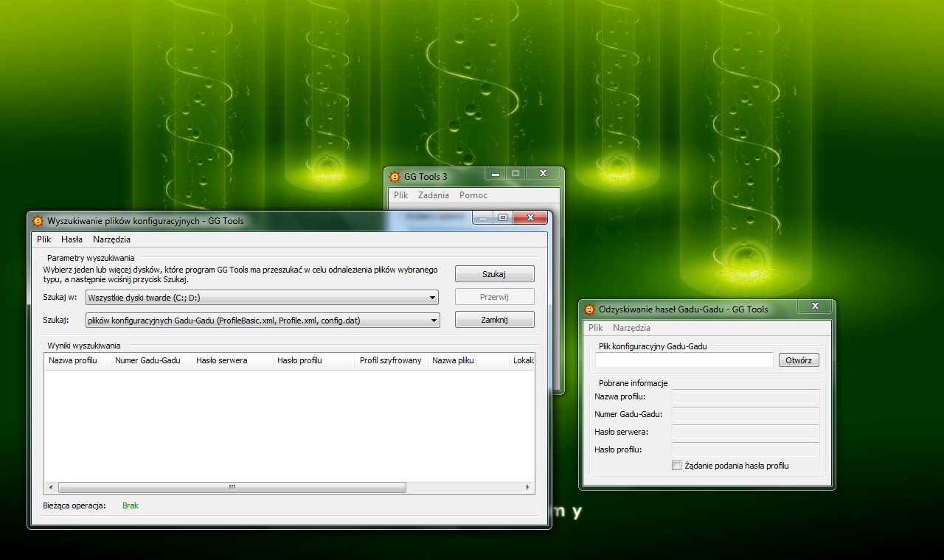
Task: Click the Numer Gadu-Gadu field in recovery window
Action: coord(746,414)
